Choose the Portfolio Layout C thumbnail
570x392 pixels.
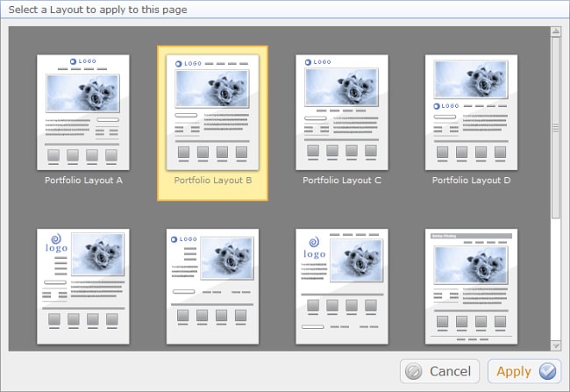(x=341, y=112)
